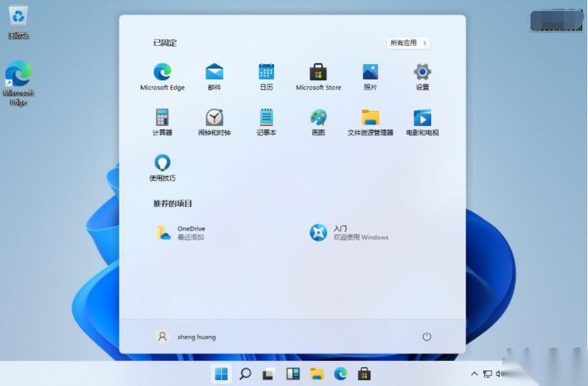The height and width of the screenshot is (386, 588).
Task: Open 记事本 (Notepad) app
Action: 266,118
